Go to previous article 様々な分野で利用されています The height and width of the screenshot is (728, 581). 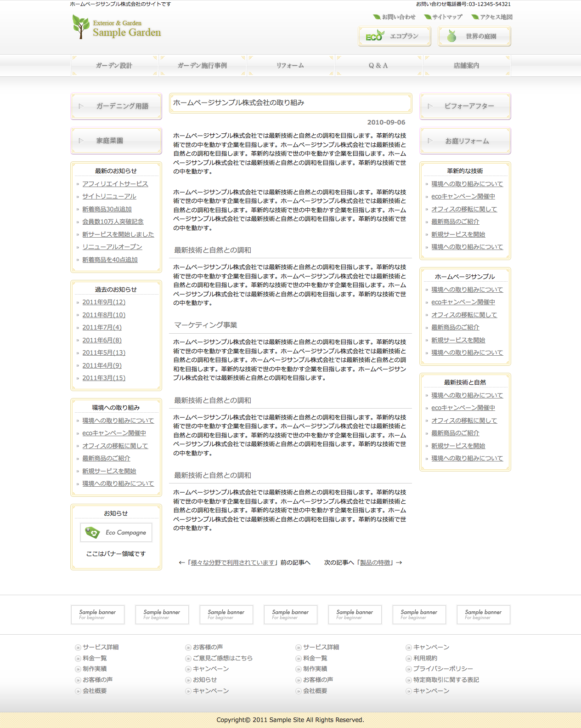click(232, 563)
